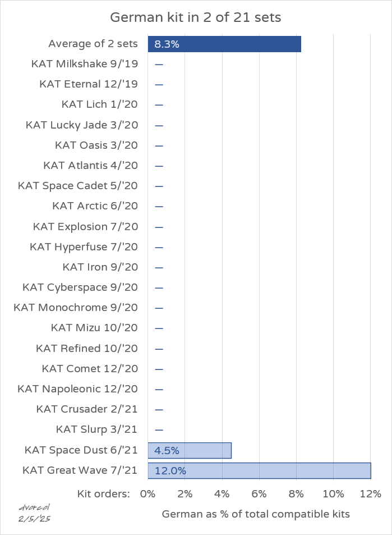The image size is (392, 535).
Task: Select the KAT Lich 1/'20 label
Action: (99, 104)
